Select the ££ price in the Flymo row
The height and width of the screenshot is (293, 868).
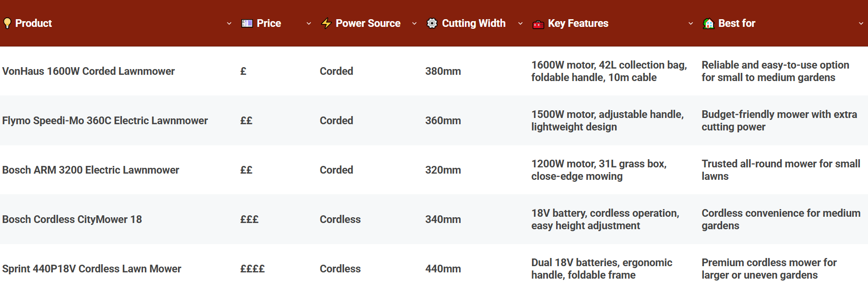pos(246,121)
